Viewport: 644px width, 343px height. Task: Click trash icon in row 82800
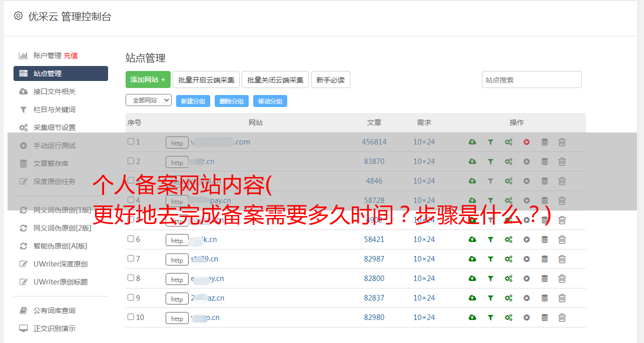562,278
